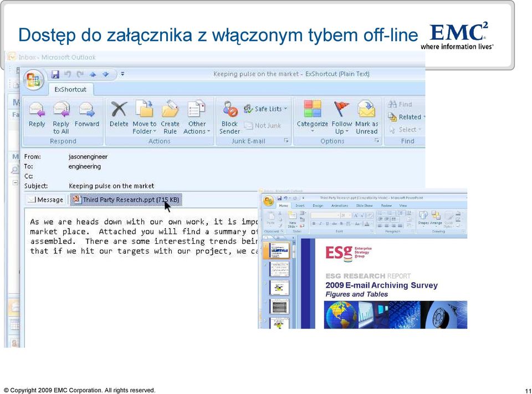532x394 pixels.
Task: Toggle Bold in PowerPoint Font group
Action: (x=314, y=224)
